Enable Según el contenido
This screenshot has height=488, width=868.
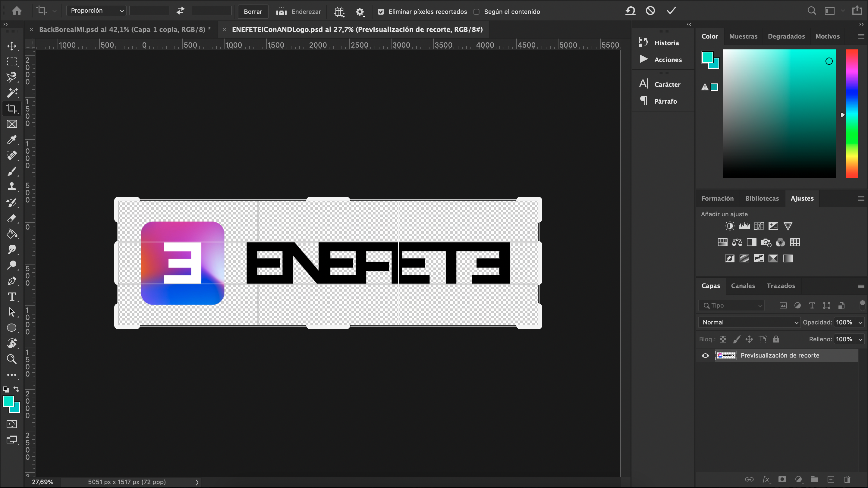(x=476, y=11)
